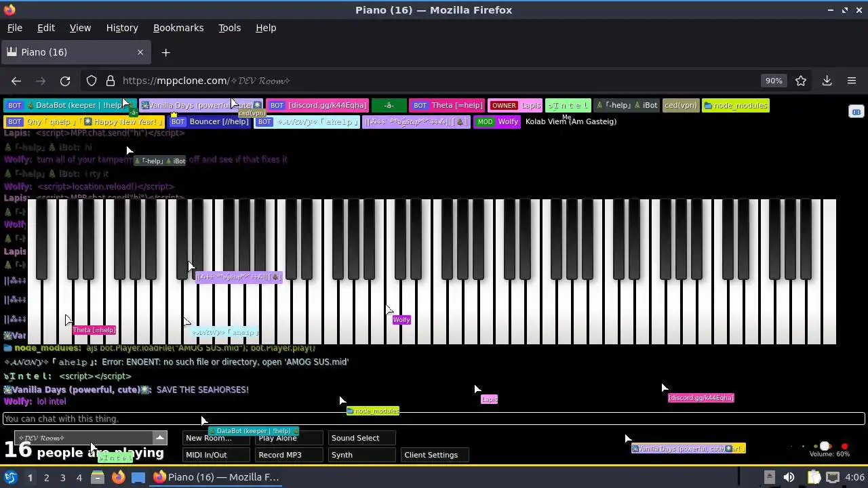Open the Firefox downloads panel
Viewport: 868px width, 488px height.
(827, 81)
